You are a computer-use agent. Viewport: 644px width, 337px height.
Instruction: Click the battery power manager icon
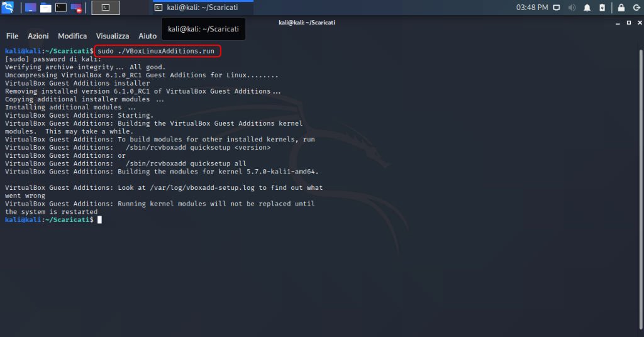(x=602, y=8)
